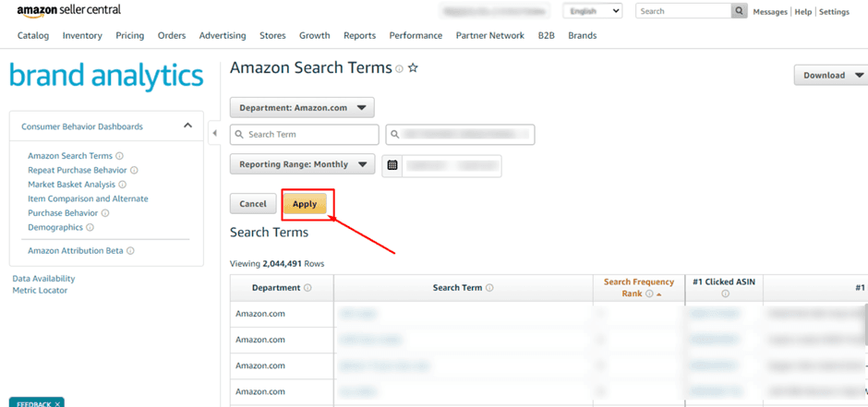This screenshot has width=868, height=407.
Task: Open the Reporting Range: Monthly dropdown
Action: pos(302,164)
